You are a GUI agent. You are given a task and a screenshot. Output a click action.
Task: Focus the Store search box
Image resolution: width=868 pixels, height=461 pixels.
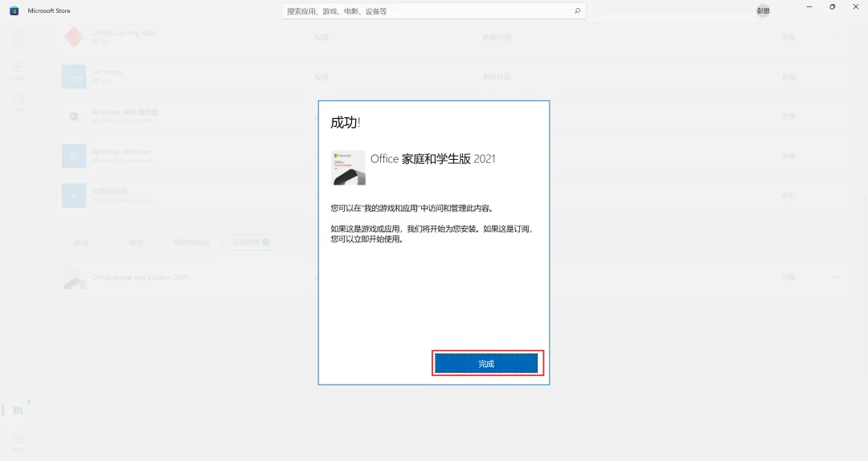[x=433, y=11]
